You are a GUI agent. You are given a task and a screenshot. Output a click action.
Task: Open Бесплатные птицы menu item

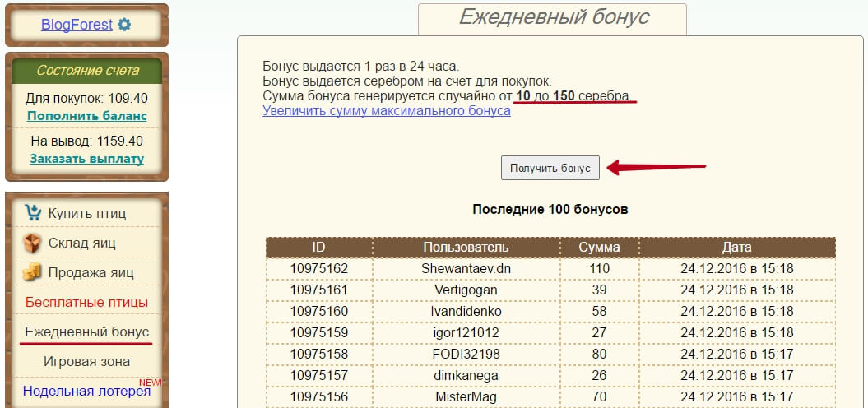[87, 302]
